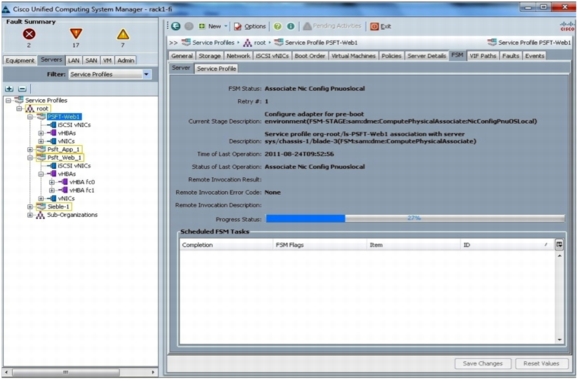Viewport: 578px width, 381px height.
Task: Select the Servers tab
Action: coord(51,60)
